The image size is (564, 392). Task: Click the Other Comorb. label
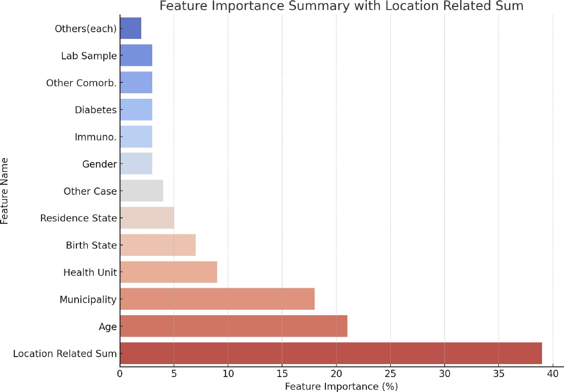point(81,83)
